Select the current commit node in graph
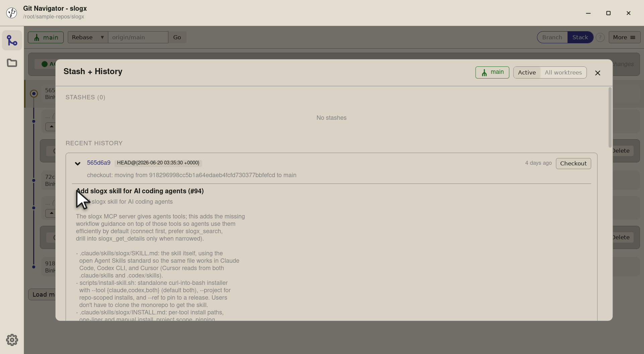Screen dimensions: 644x354 pyautogui.click(x=34, y=94)
